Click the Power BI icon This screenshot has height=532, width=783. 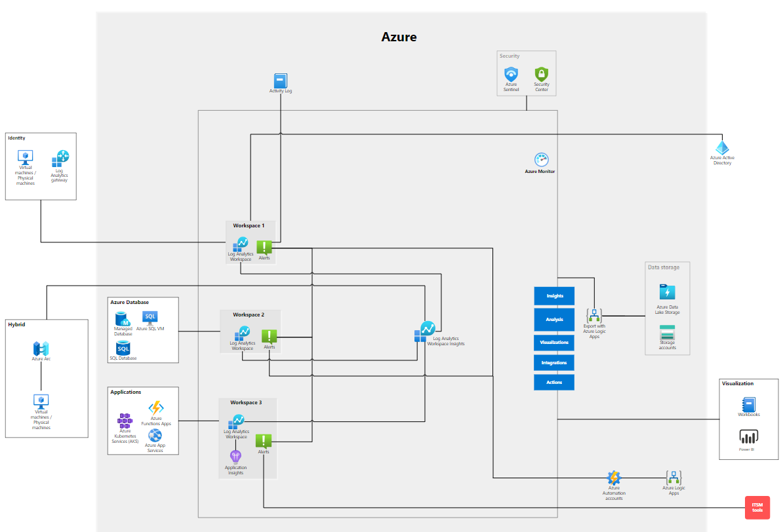tap(748, 437)
